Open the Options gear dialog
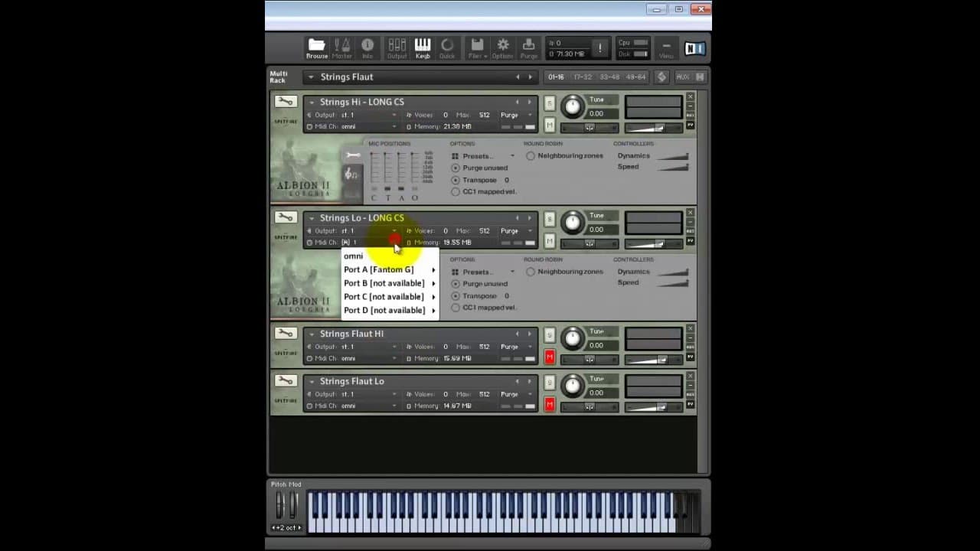The image size is (980, 551). click(503, 48)
